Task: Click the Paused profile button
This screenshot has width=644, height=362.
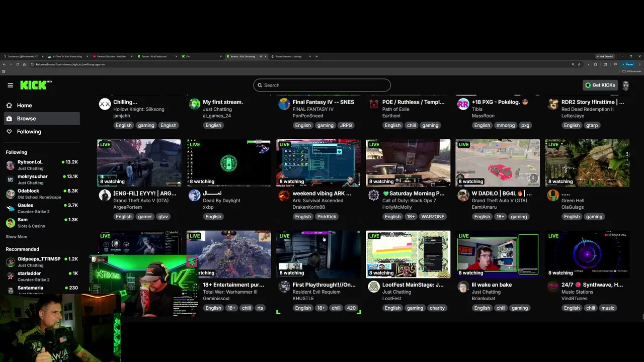Action: coord(628,64)
